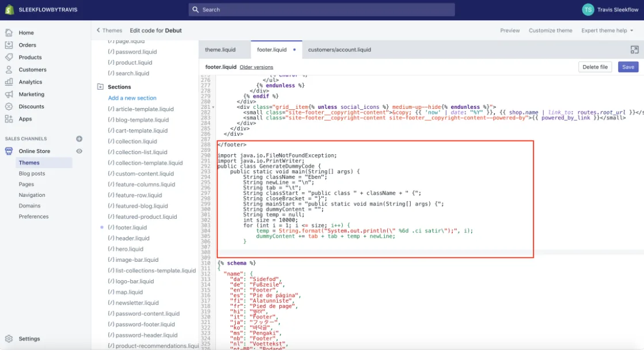Viewport: 644px width, 351px height.
Task: Open hero.liquid file
Action: tap(125, 249)
